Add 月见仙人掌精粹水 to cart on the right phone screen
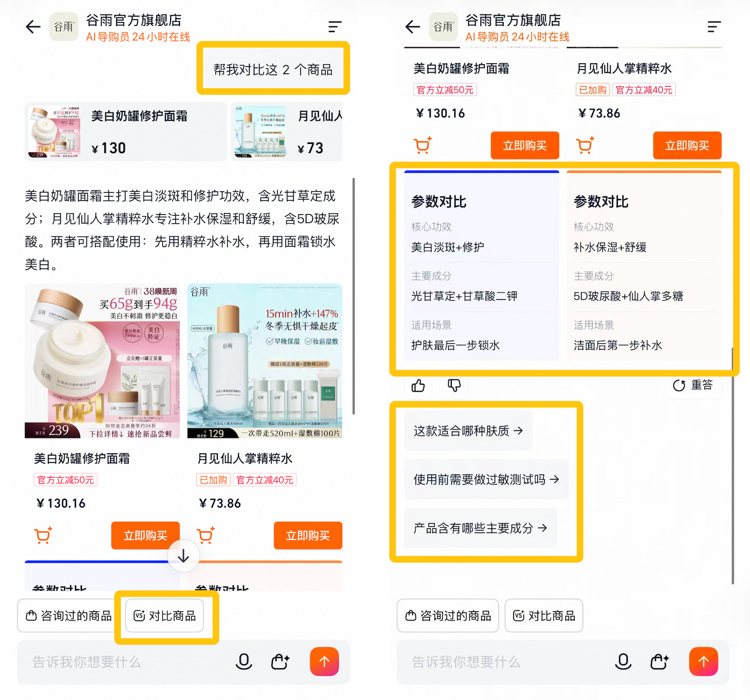The width and height of the screenshot is (750, 700). pyautogui.click(x=585, y=145)
